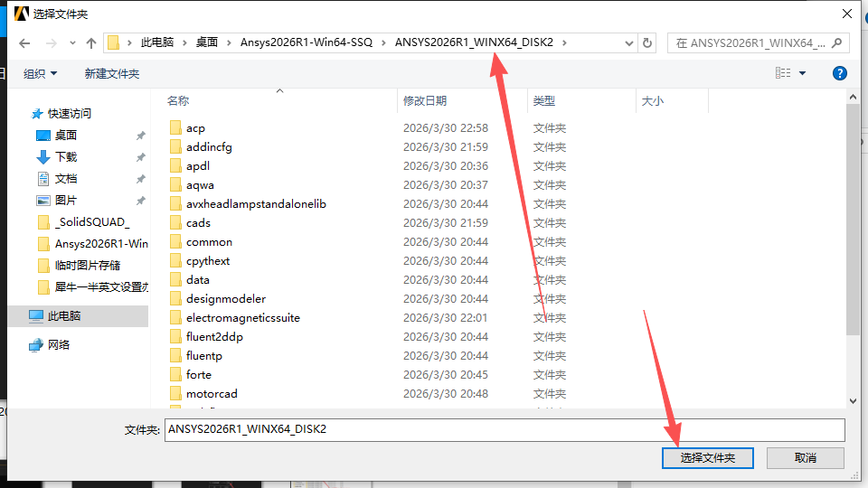This screenshot has width=868, height=488.
Task: Click the blue help icon
Action: click(839, 73)
